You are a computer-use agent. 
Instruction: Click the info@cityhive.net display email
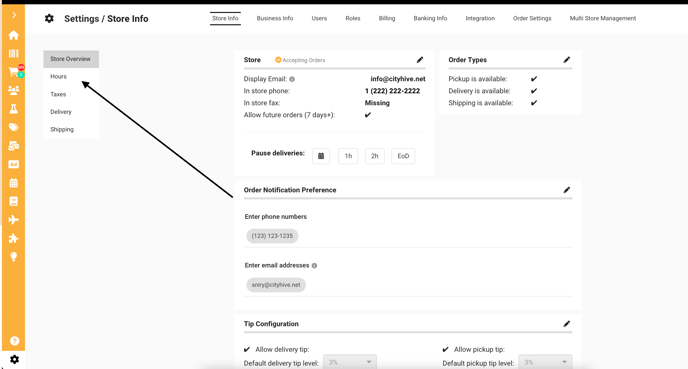pyautogui.click(x=398, y=79)
